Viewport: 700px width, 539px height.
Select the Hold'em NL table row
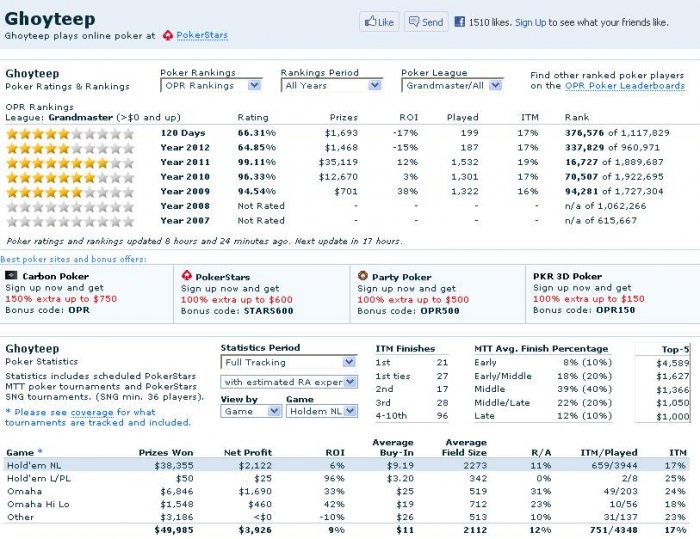tap(346, 465)
